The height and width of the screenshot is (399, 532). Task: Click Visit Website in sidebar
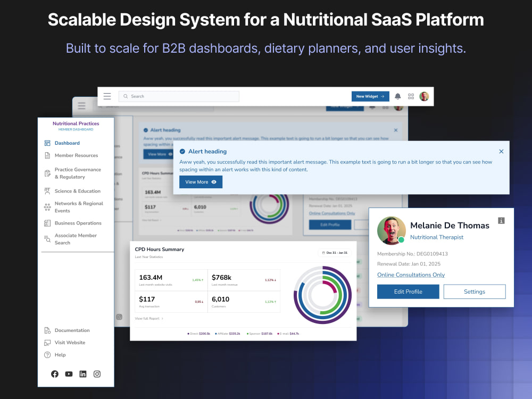[70, 342]
